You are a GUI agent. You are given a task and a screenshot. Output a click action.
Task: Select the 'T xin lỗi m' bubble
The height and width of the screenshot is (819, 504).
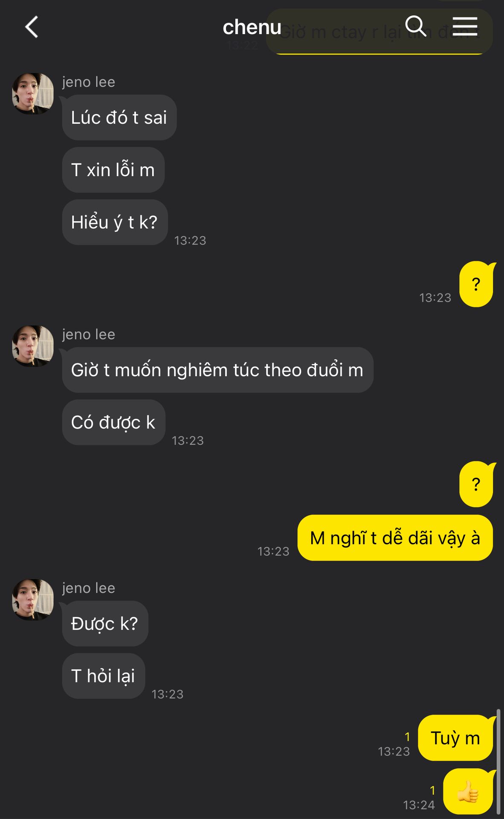click(x=113, y=170)
